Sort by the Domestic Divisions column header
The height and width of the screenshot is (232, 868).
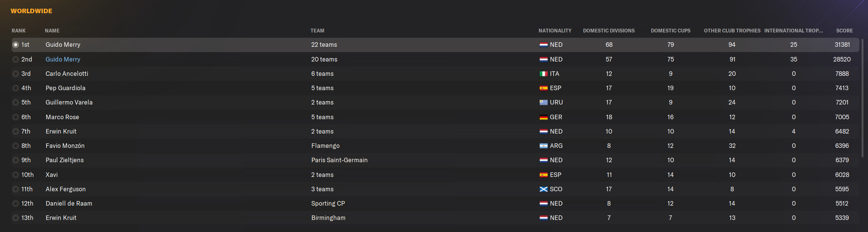(x=609, y=31)
